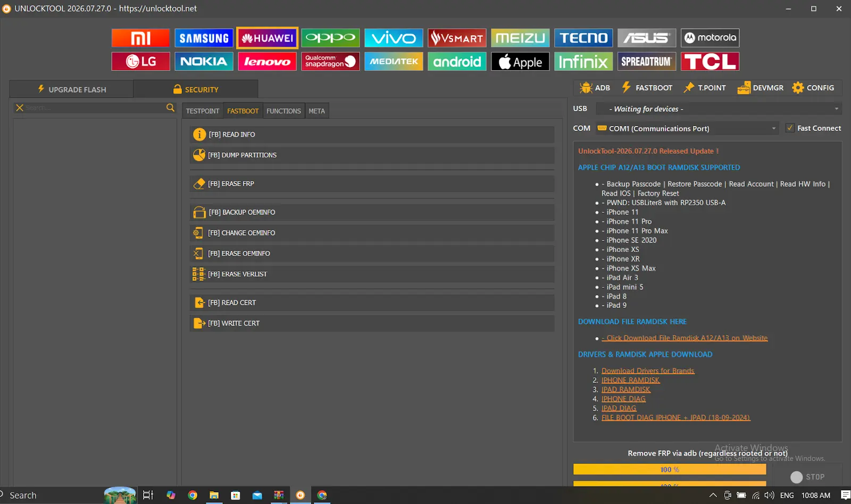Open the FUNCTIONS sub-tab

click(283, 111)
